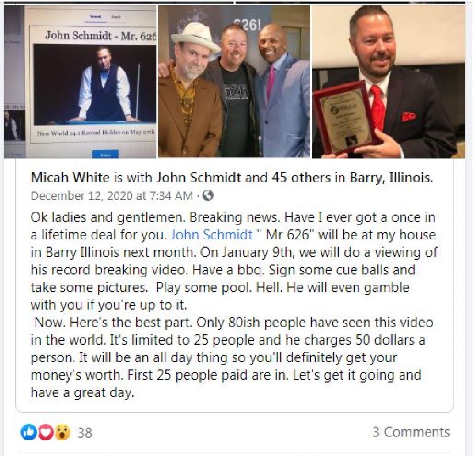Click the blue Close button in card photo
Viewport: 476px width, 456px height.
[105, 154]
